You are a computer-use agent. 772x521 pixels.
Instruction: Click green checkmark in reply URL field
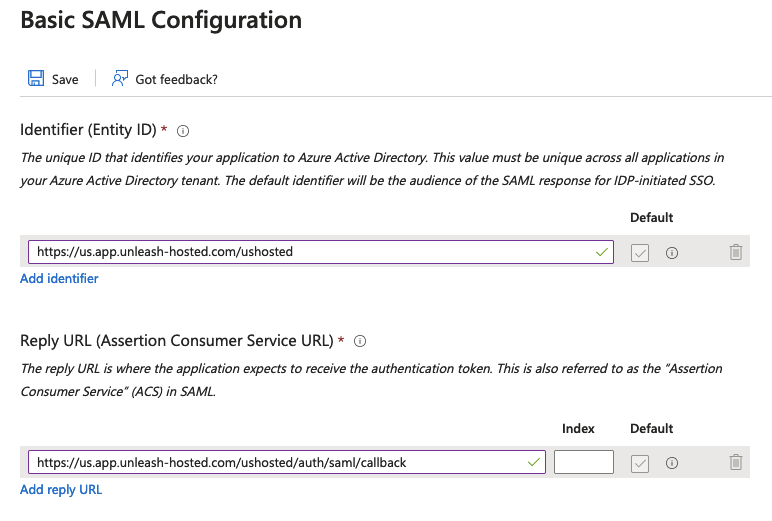click(533, 462)
